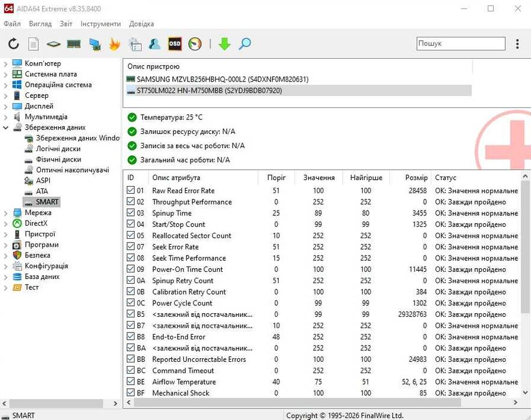Launch the flame stability test icon

pyautogui.click(x=115, y=44)
